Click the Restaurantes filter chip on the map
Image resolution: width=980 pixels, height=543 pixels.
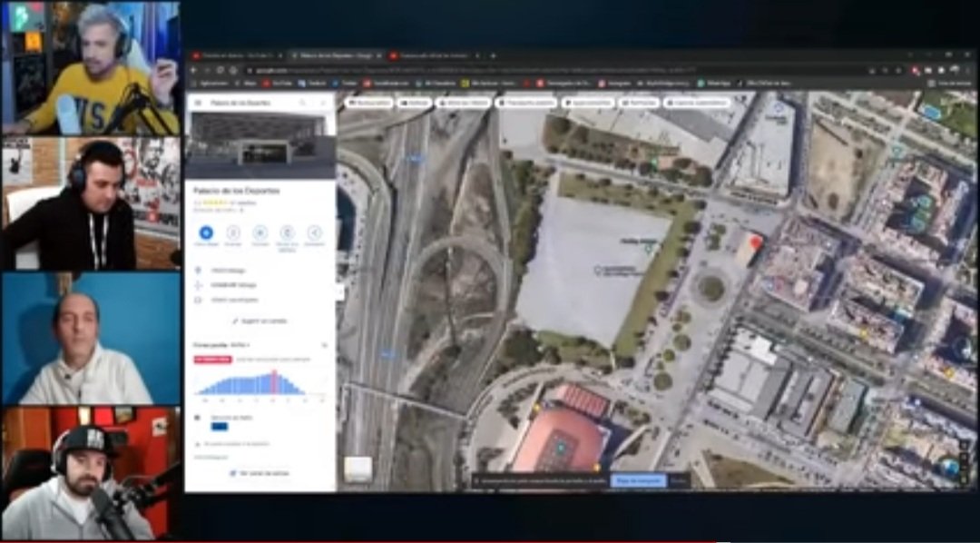pyautogui.click(x=369, y=103)
